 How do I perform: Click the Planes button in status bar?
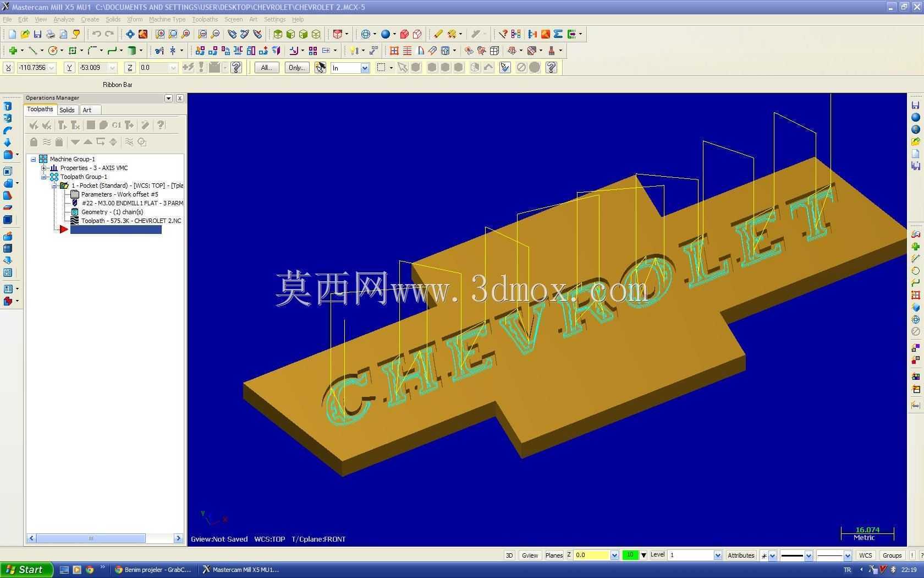554,555
